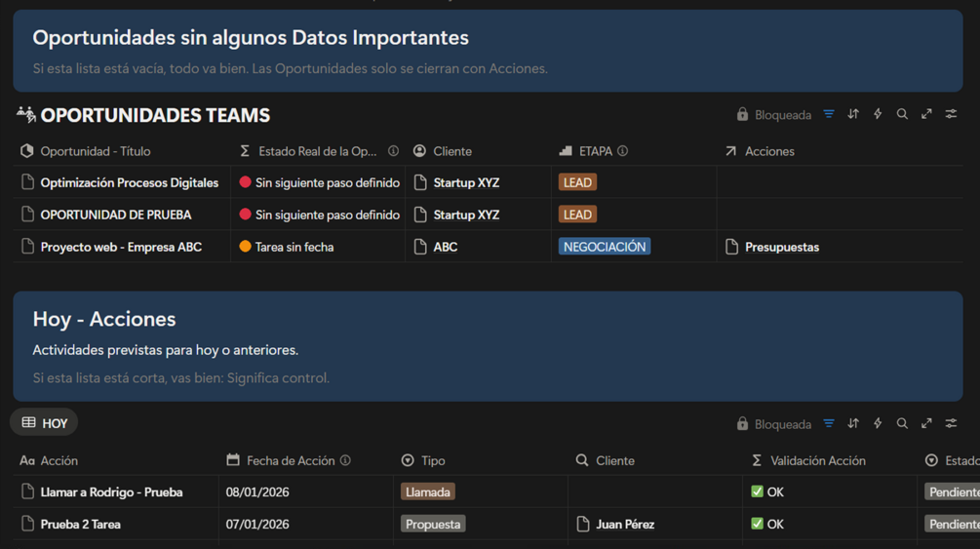The height and width of the screenshot is (549, 980).
Task: Open view settings sliders icon for HOY table
Action: 951,423
